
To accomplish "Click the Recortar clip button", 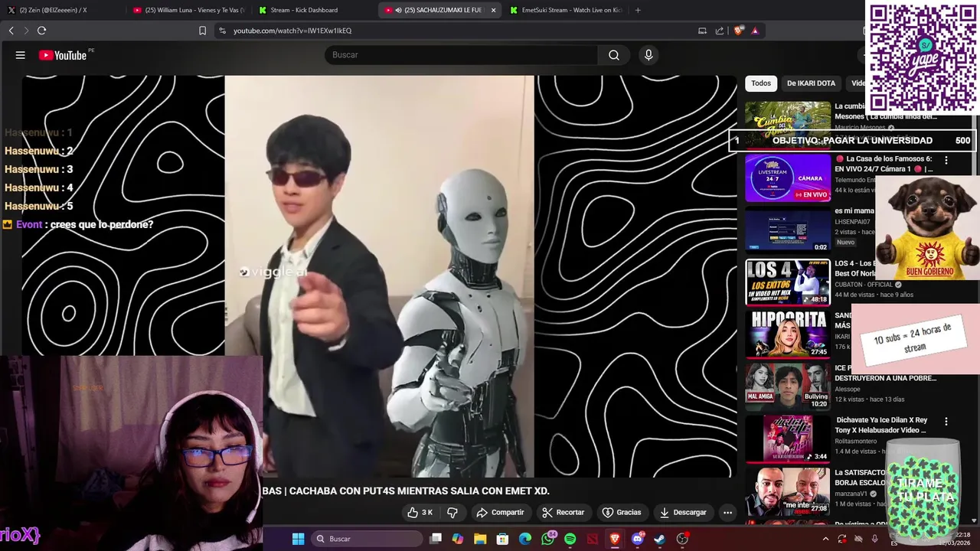I will tap(563, 512).
